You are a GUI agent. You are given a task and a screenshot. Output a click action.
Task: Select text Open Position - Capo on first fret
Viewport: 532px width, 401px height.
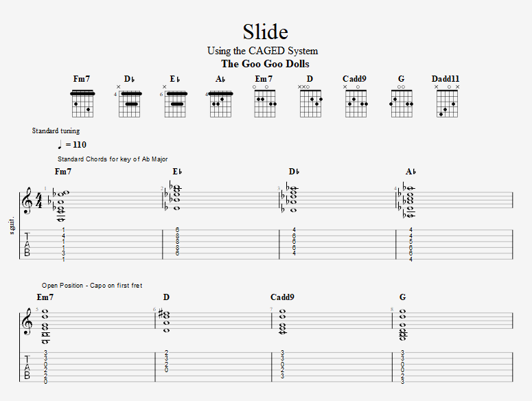92,286
